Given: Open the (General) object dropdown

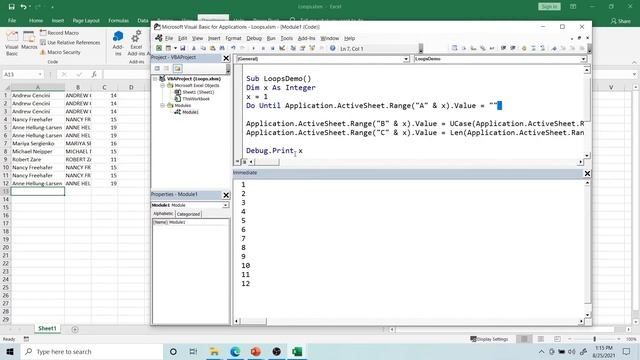Looking at the screenshot, I should tap(406, 59).
